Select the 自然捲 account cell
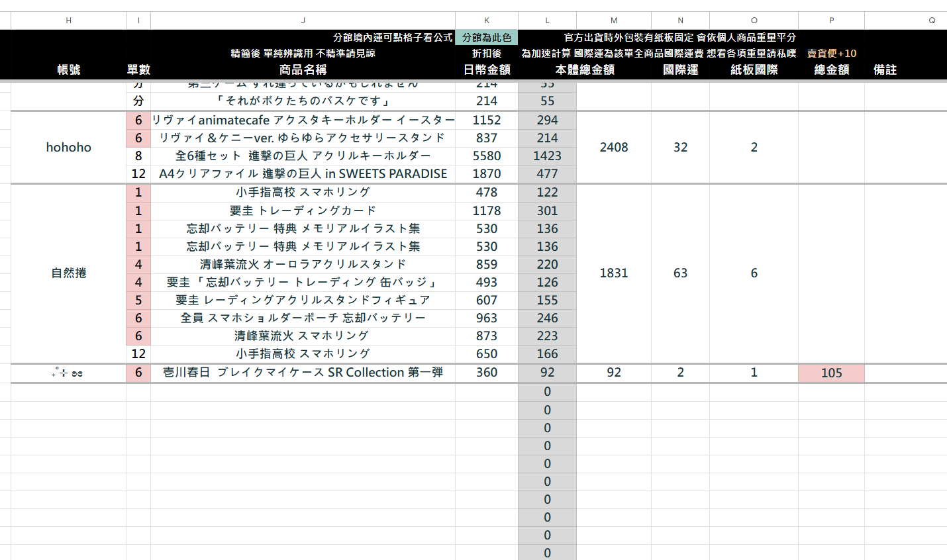This screenshot has height=560, width=947. [68, 273]
